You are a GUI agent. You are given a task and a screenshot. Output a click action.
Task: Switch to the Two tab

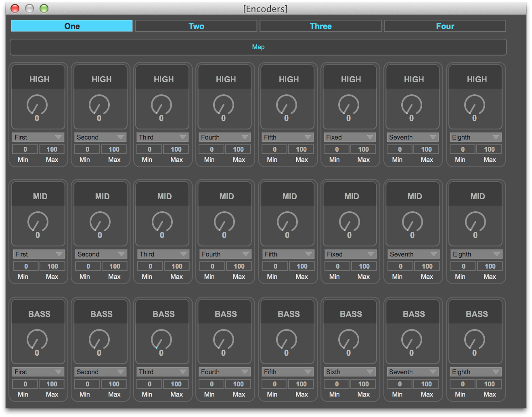point(196,26)
